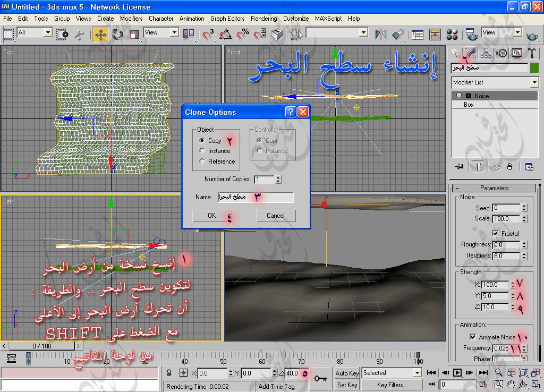Open Configure Modifier Sets icon

[x=529, y=166]
